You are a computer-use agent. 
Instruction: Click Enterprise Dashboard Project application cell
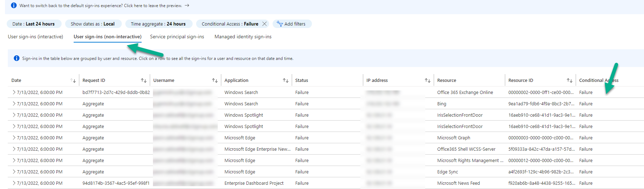(x=254, y=183)
